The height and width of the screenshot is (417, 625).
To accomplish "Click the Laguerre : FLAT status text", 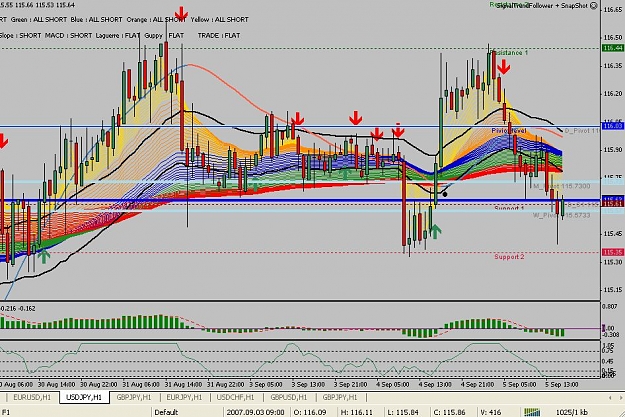I will (x=118, y=35).
